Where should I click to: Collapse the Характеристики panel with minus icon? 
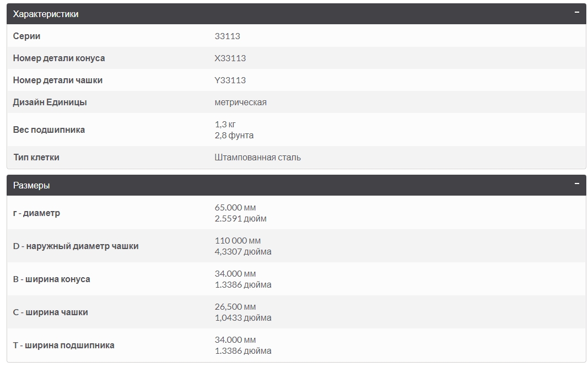[576, 12]
